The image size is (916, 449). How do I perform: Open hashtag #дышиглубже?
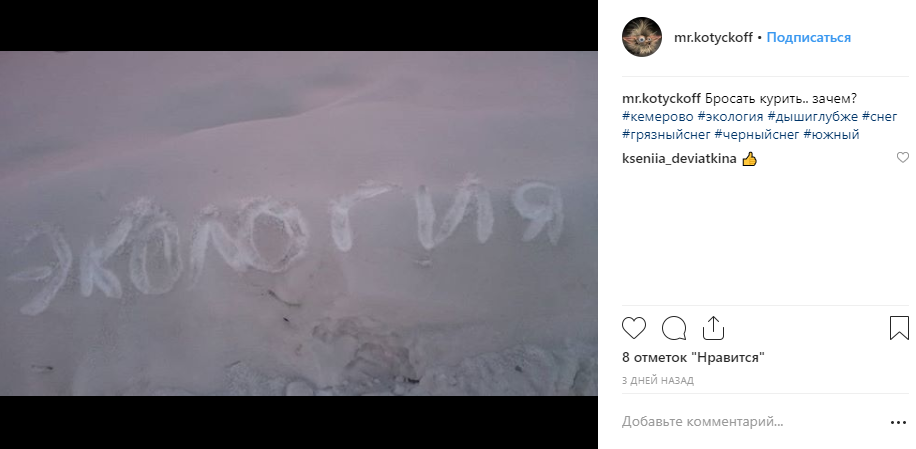(x=813, y=117)
